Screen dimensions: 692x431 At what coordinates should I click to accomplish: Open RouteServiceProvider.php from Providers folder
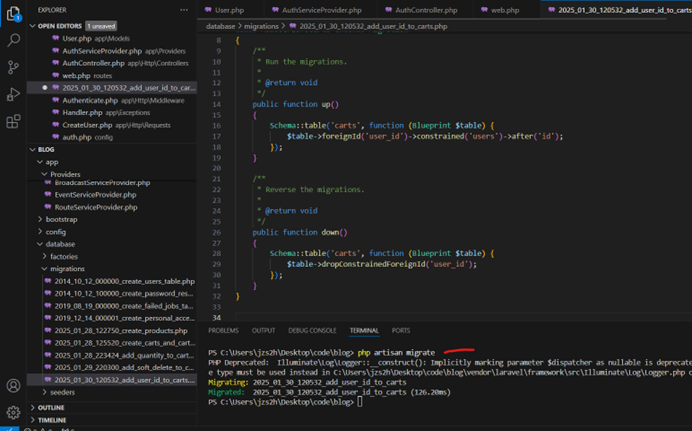[96, 207]
